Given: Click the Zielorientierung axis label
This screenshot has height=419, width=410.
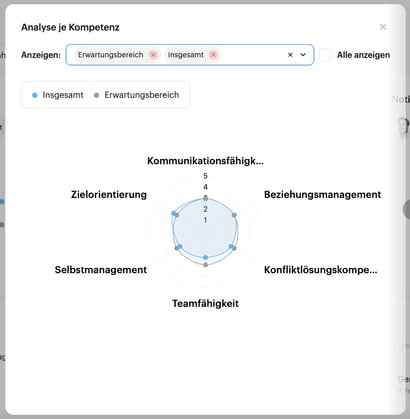Looking at the screenshot, I should tap(109, 195).
